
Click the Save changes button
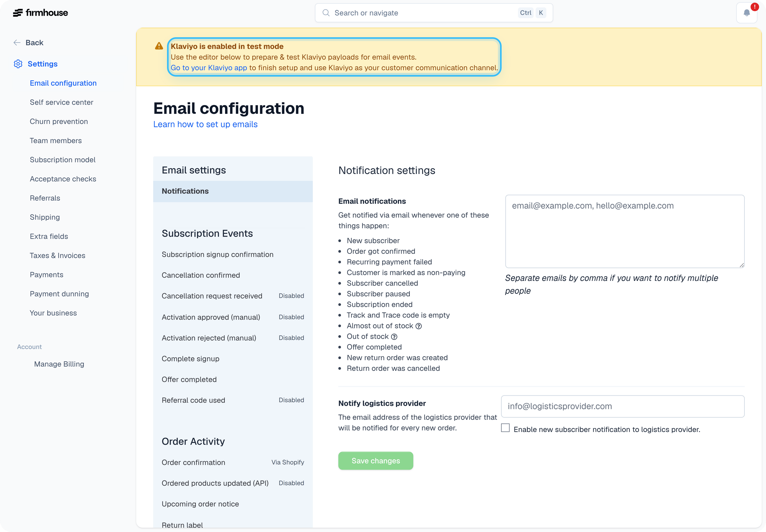[376, 461]
